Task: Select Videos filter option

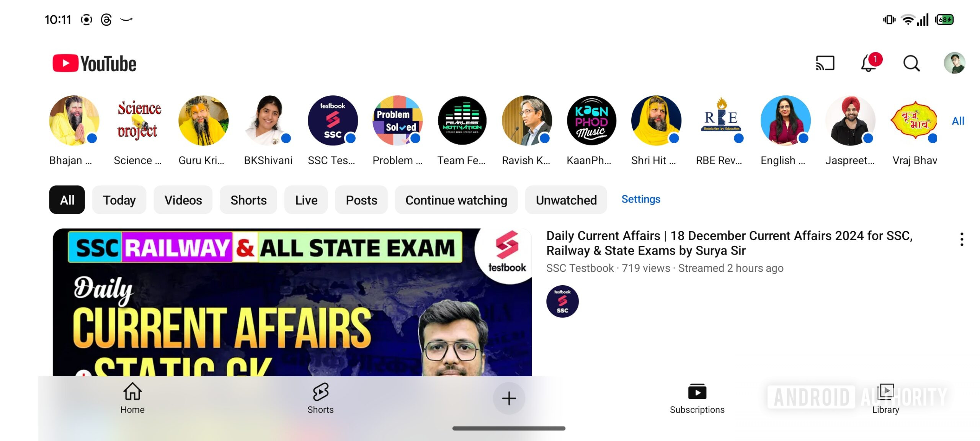Action: pos(183,200)
